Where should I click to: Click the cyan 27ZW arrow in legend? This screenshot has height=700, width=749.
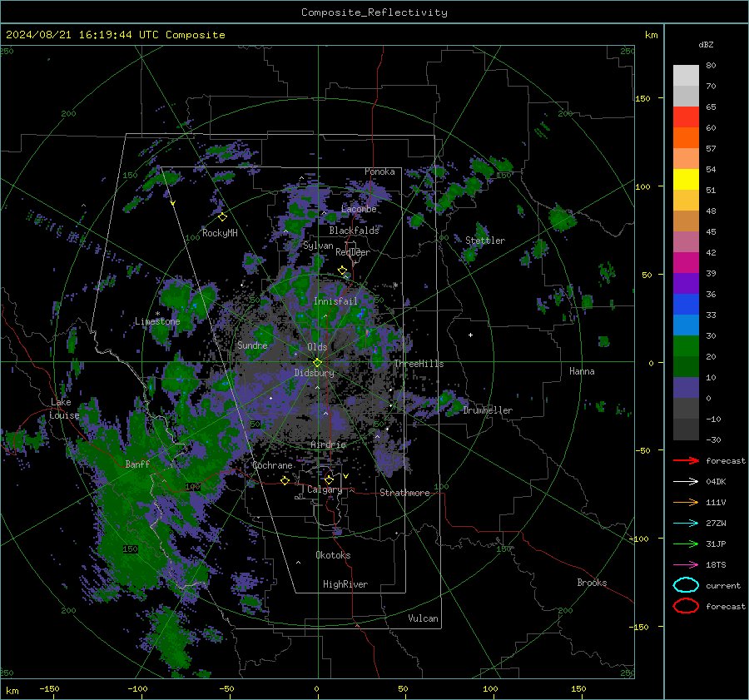[x=686, y=524]
